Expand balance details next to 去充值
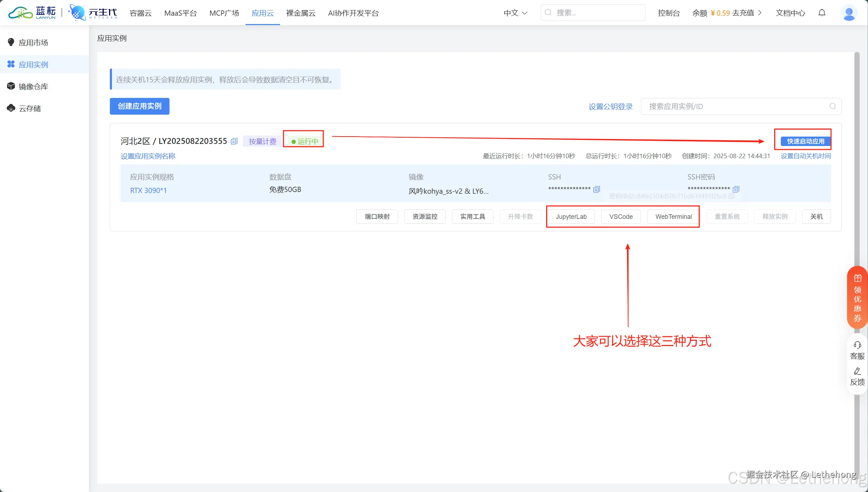868x492 pixels. (760, 13)
